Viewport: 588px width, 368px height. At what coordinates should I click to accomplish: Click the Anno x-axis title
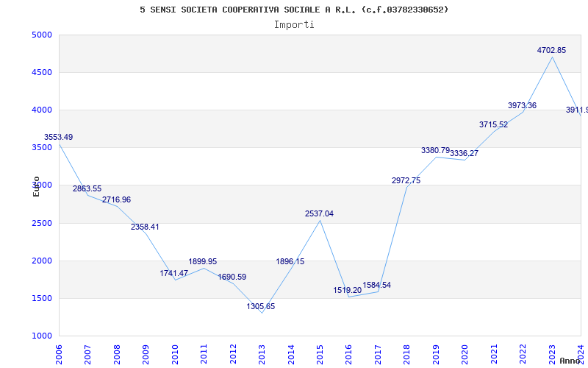click(x=570, y=361)
